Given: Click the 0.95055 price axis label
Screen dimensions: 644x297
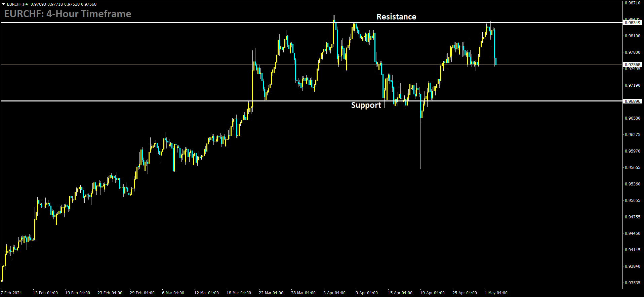Looking at the screenshot, I should (x=633, y=201).
